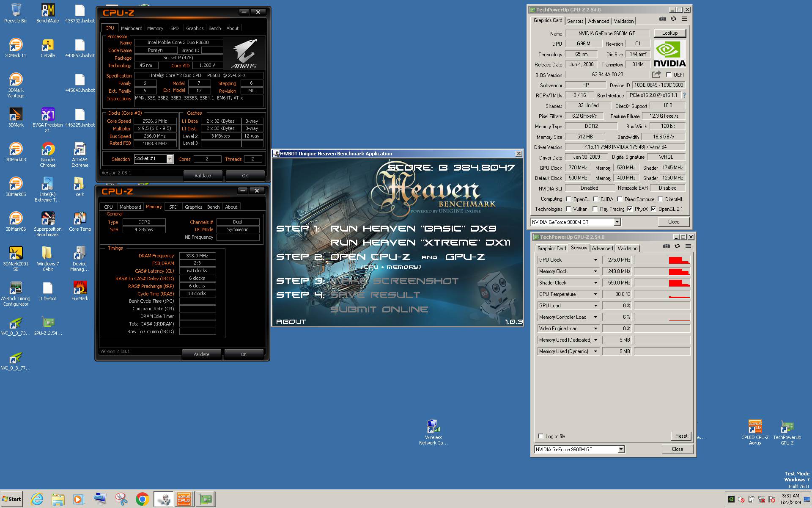Expand the GPU Clock sensor dropdown

pyautogui.click(x=595, y=260)
